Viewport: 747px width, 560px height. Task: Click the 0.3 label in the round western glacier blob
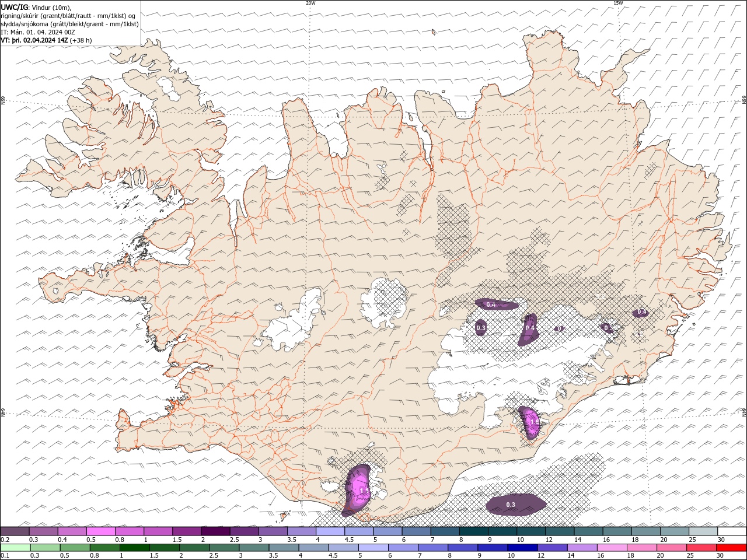(481, 328)
